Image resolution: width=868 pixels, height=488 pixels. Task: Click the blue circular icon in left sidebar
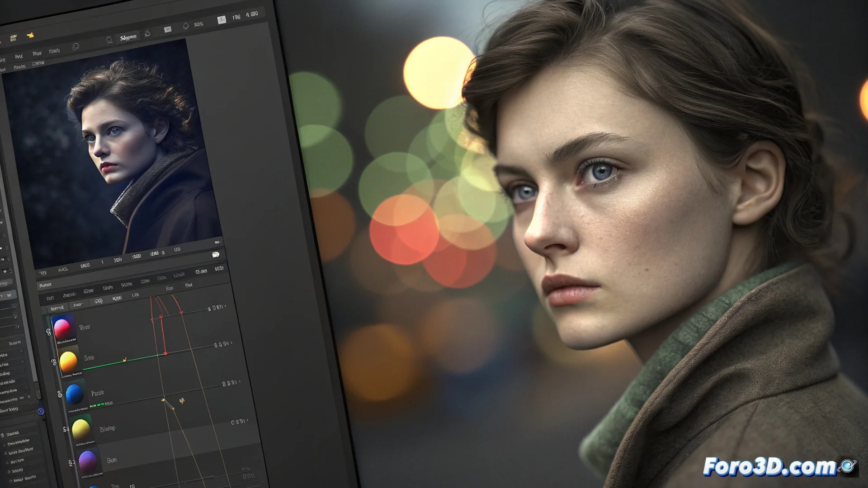(41, 411)
